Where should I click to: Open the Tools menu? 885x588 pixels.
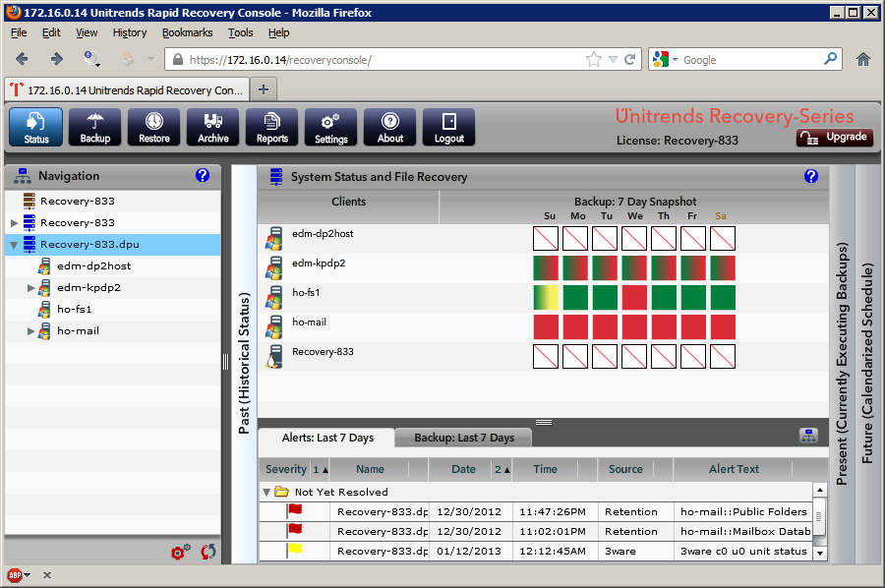241,32
